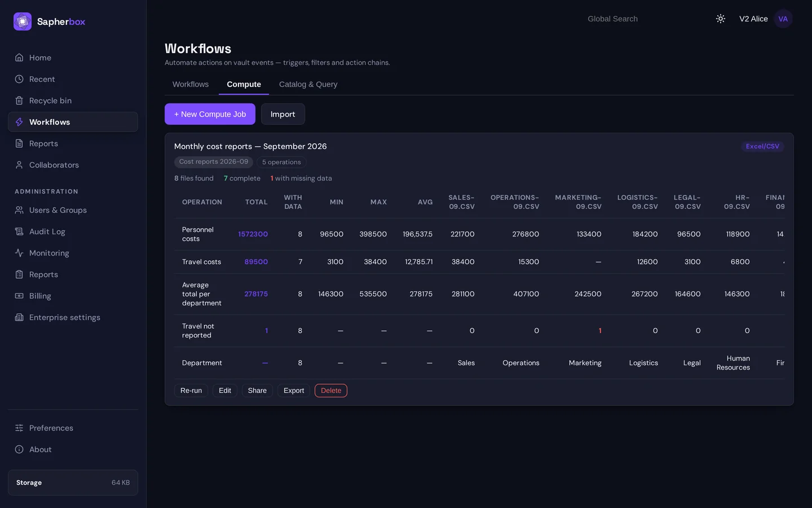
Task: Open Home via its house icon
Action: tap(19, 58)
